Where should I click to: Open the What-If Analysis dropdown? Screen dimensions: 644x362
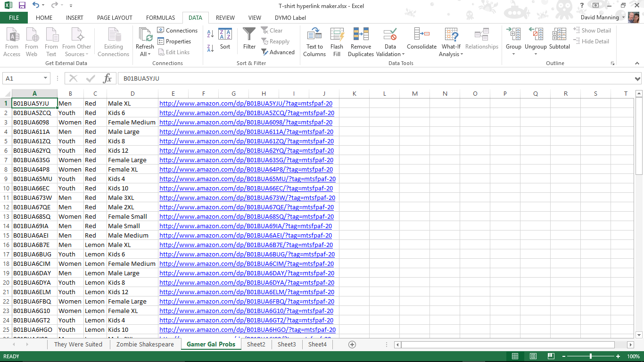[451, 41]
